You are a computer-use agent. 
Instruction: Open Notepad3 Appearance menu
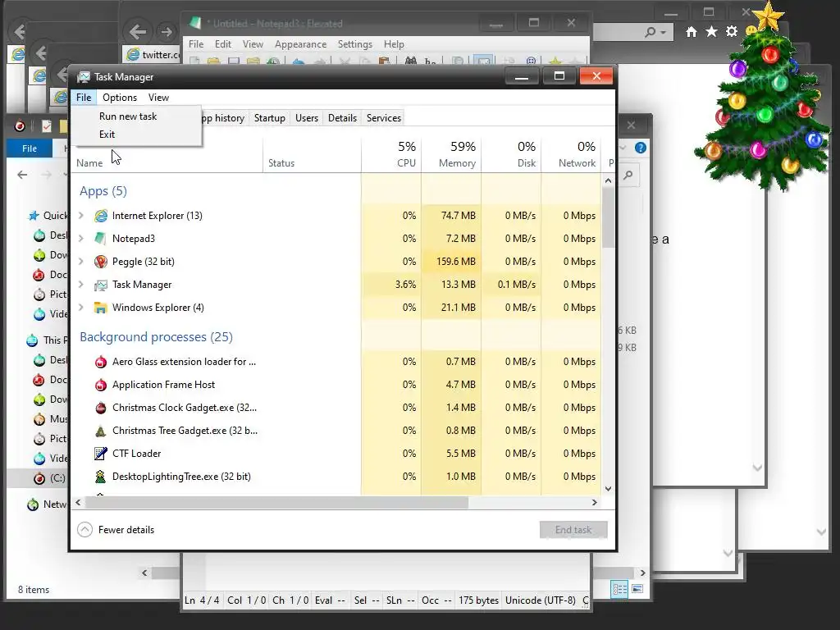point(300,44)
